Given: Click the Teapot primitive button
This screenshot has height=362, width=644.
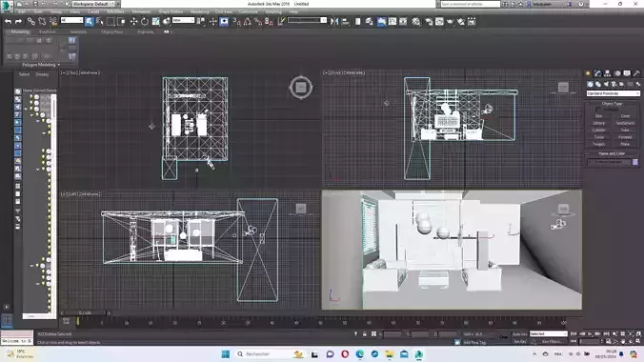Looking at the screenshot, I should (599, 144).
